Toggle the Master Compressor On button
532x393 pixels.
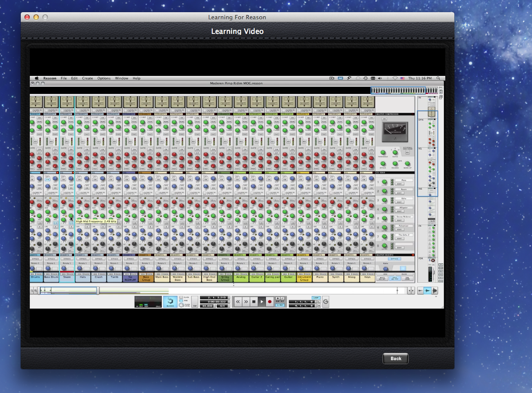(x=384, y=119)
